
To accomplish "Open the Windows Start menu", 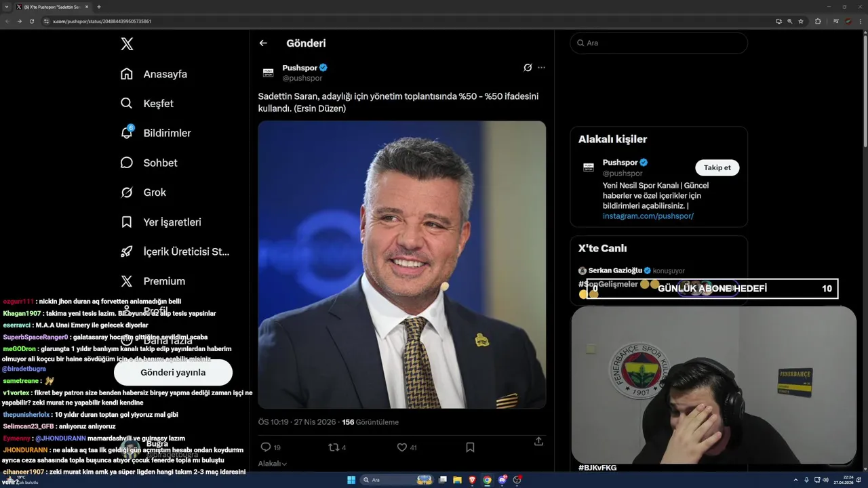I will click(351, 480).
